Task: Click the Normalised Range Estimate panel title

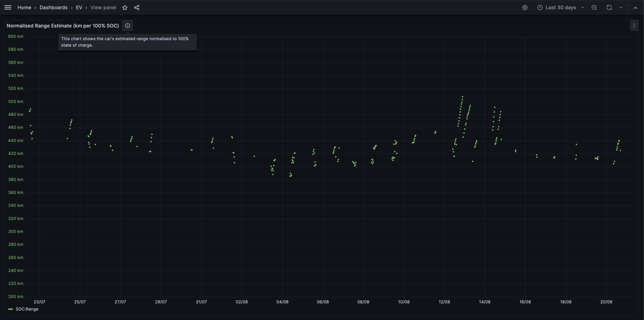Action: point(63,26)
